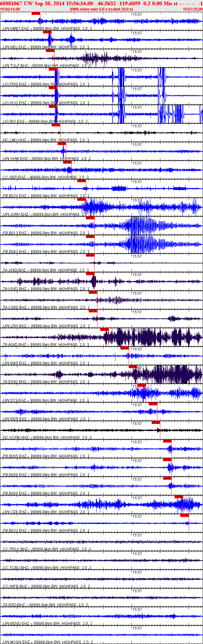This screenshot has width=203, height=644.
Task: Click the end time 15:57:25.00 label
Action: pos(193,9)
